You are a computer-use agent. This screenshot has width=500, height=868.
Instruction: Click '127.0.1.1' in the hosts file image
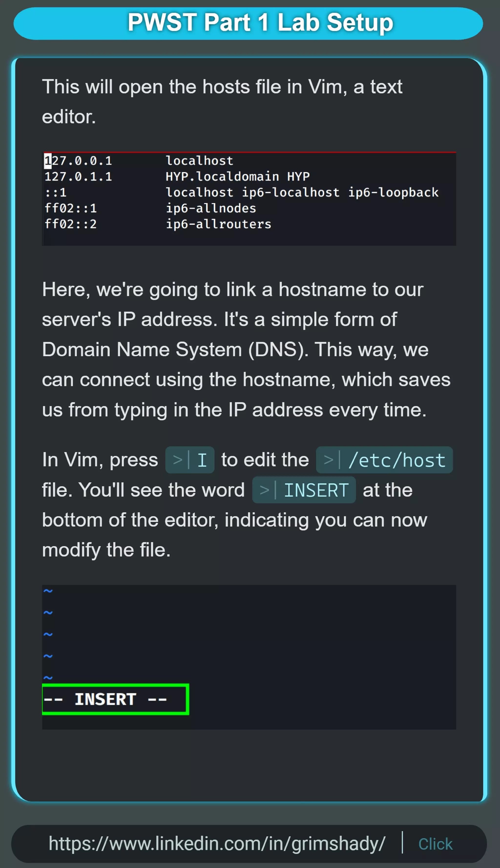coord(78,176)
